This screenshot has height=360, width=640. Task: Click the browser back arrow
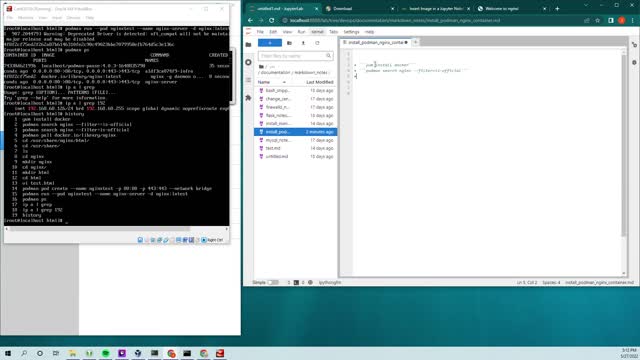(250, 20)
